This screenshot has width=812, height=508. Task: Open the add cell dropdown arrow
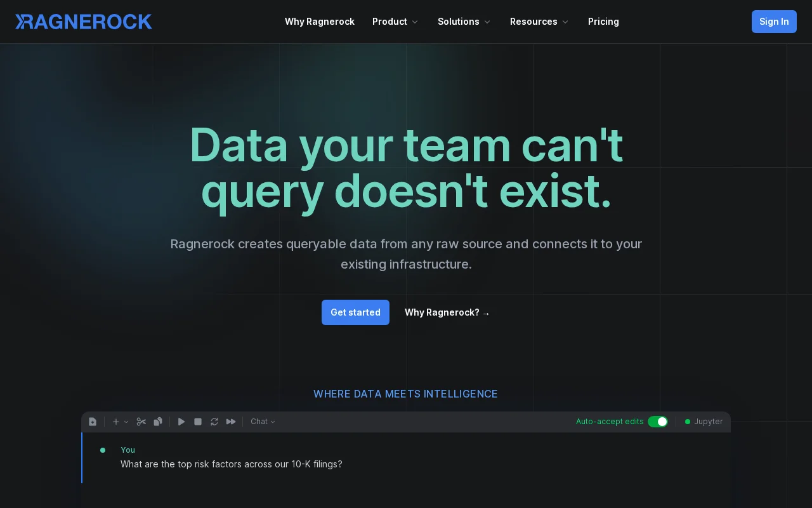pos(126,422)
